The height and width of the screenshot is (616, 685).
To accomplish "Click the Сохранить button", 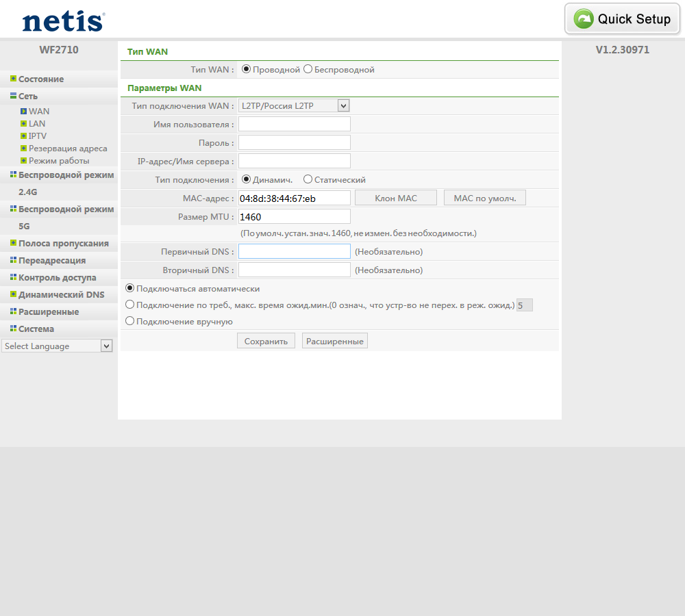I will click(266, 341).
